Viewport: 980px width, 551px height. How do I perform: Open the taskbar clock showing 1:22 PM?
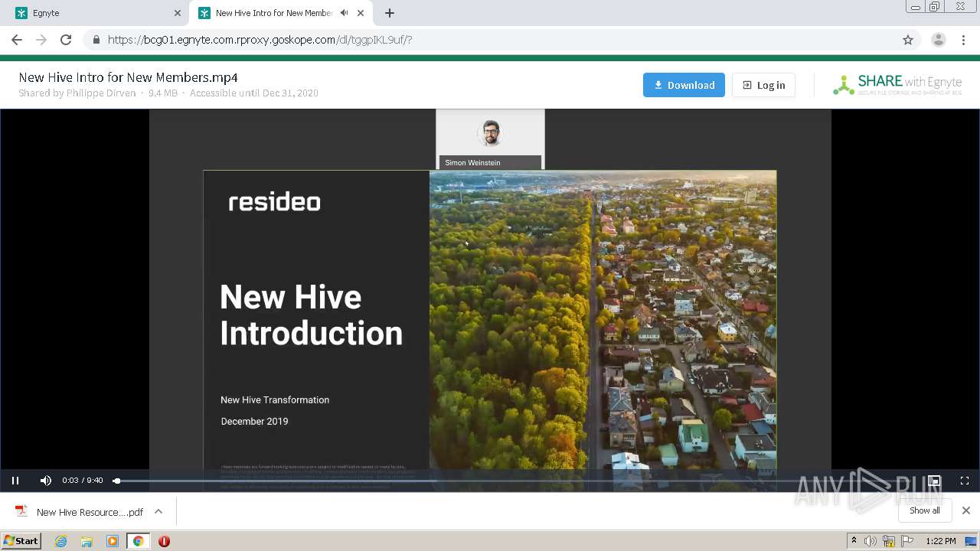tap(940, 541)
